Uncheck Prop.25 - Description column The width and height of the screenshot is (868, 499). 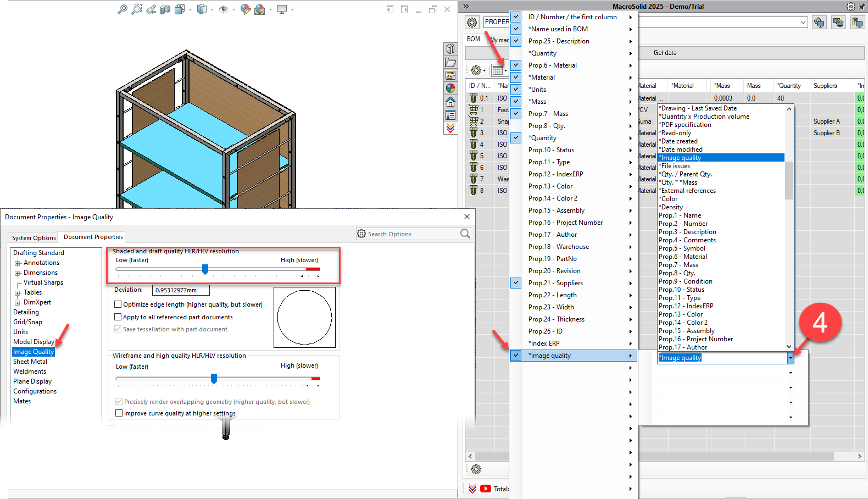pyautogui.click(x=516, y=41)
